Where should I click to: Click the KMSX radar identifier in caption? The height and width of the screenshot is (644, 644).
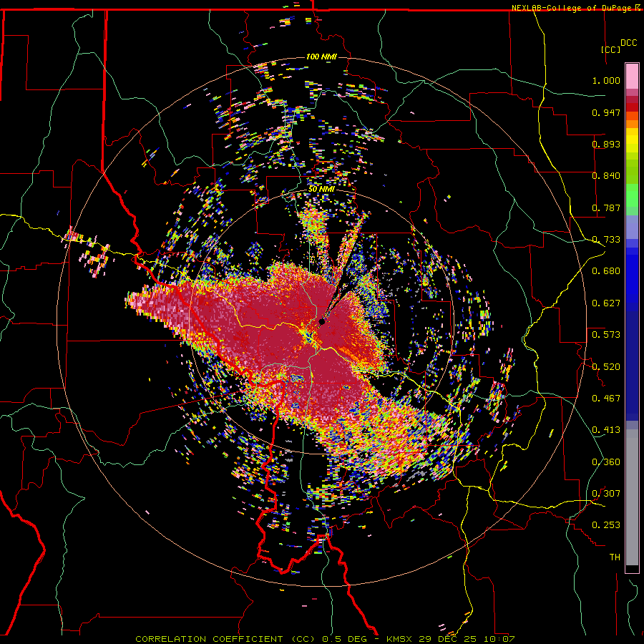coord(401,639)
